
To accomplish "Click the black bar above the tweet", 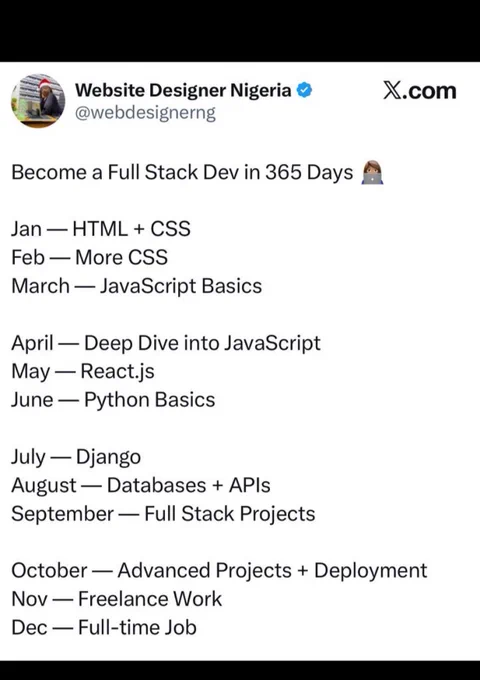I will pos(240,30).
